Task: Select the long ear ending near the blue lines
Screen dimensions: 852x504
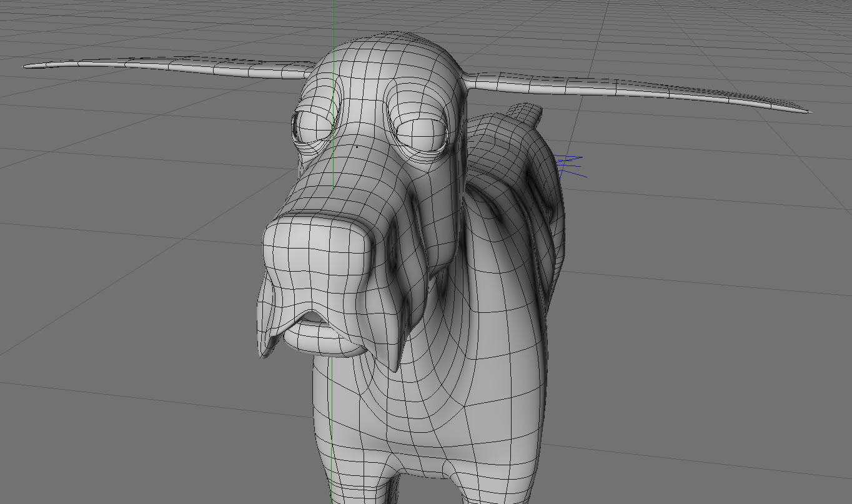Action: (636, 91)
